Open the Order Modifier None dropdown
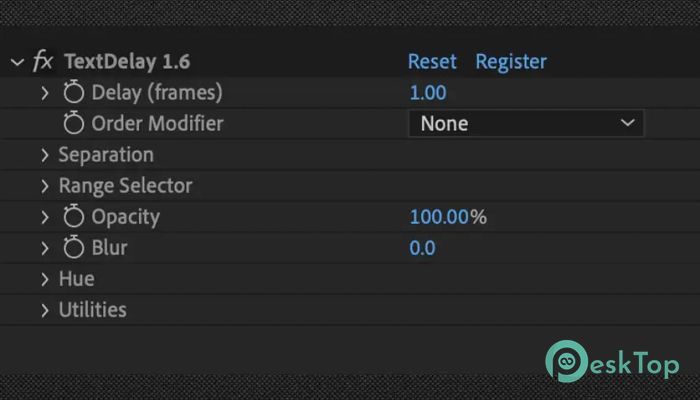The width and height of the screenshot is (700, 400). coord(526,123)
